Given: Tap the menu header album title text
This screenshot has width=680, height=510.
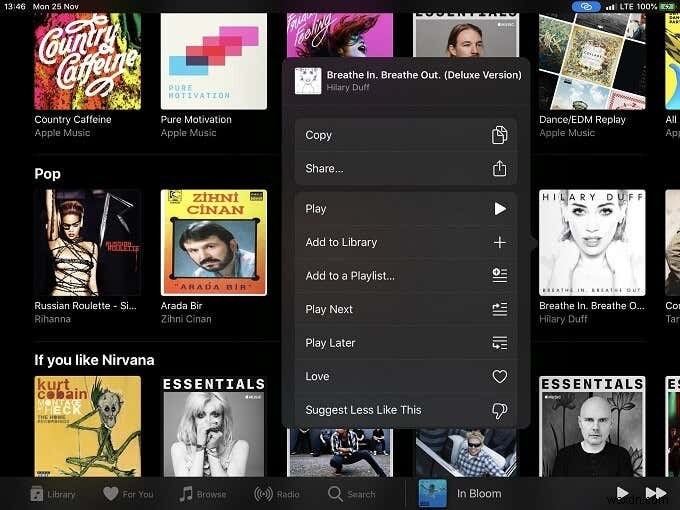Looking at the screenshot, I should click(424, 75).
